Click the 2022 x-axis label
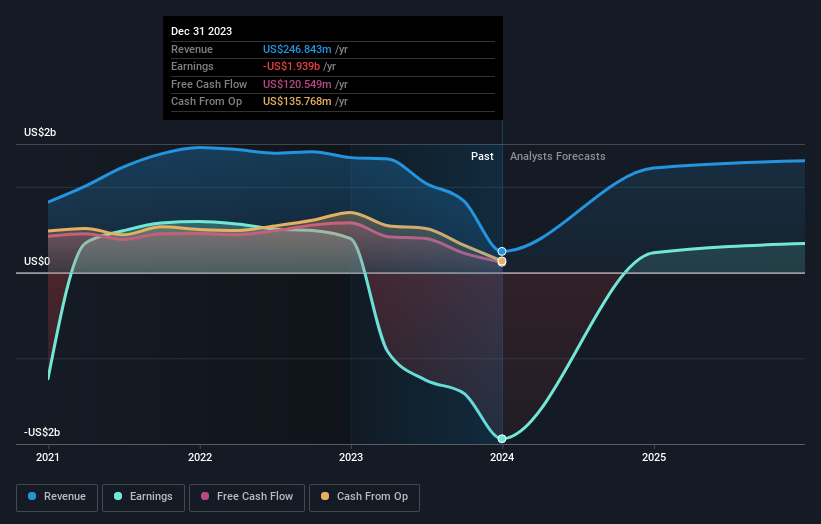The height and width of the screenshot is (524, 821). tap(200, 458)
